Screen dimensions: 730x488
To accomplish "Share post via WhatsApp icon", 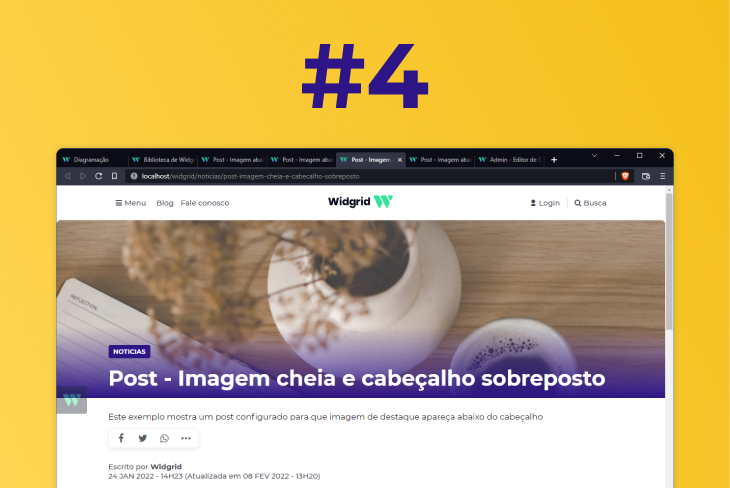I will [164, 438].
